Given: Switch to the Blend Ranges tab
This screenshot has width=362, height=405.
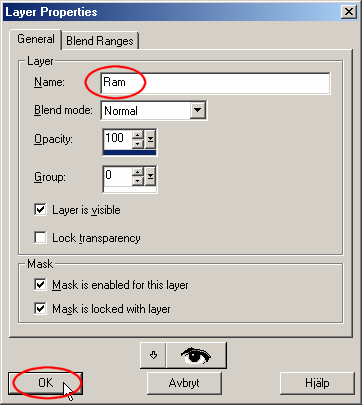Looking at the screenshot, I should point(100,41).
